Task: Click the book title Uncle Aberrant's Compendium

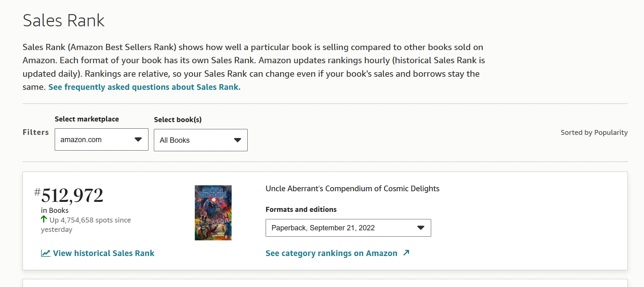Action: click(x=352, y=189)
